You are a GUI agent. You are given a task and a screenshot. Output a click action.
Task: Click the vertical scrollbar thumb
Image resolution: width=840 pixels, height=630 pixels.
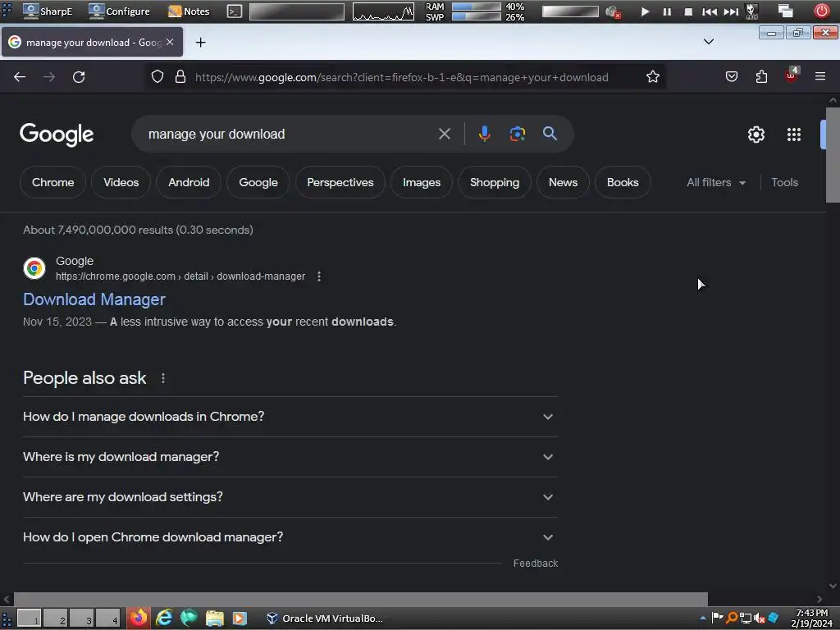click(833, 155)
